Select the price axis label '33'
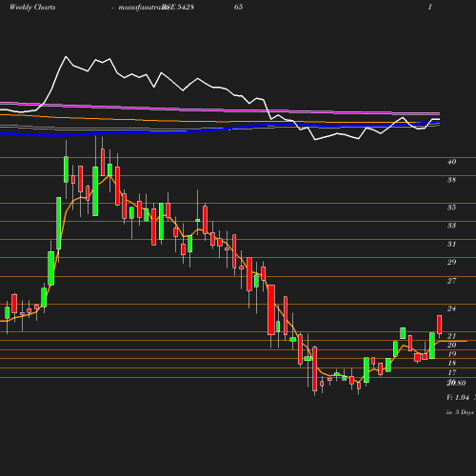The image size is (476, 476). [451, 226]
